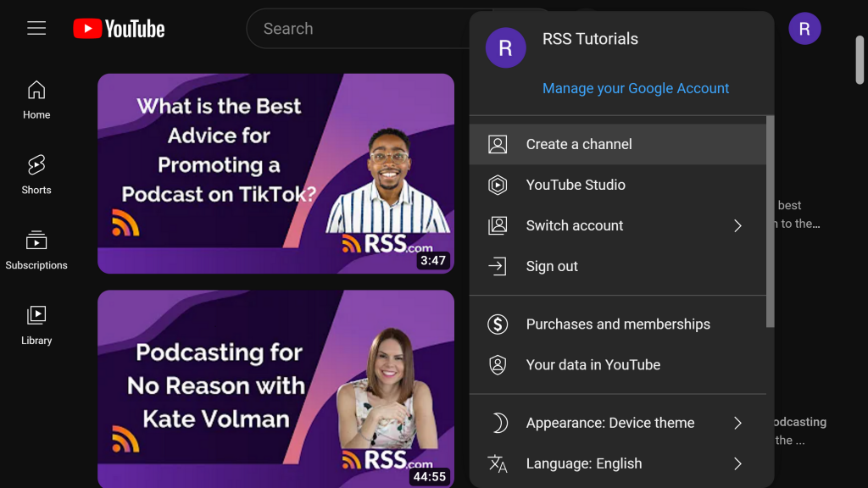
Task: Open YouTube Studio menu entry
Action: pos(618,185)
